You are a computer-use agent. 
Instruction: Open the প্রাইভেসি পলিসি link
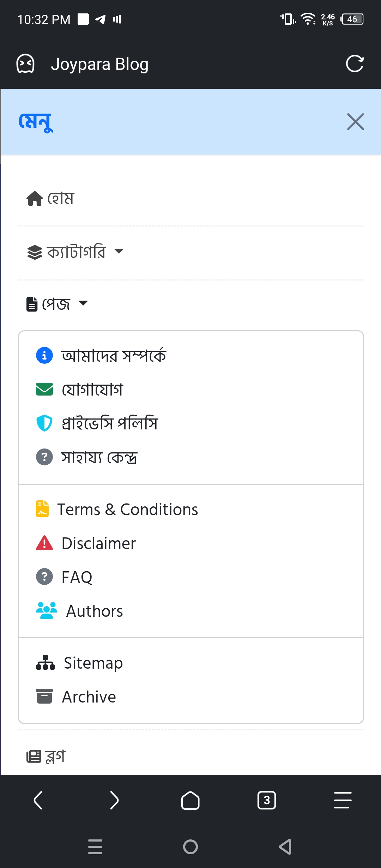[x=109, y=423]
